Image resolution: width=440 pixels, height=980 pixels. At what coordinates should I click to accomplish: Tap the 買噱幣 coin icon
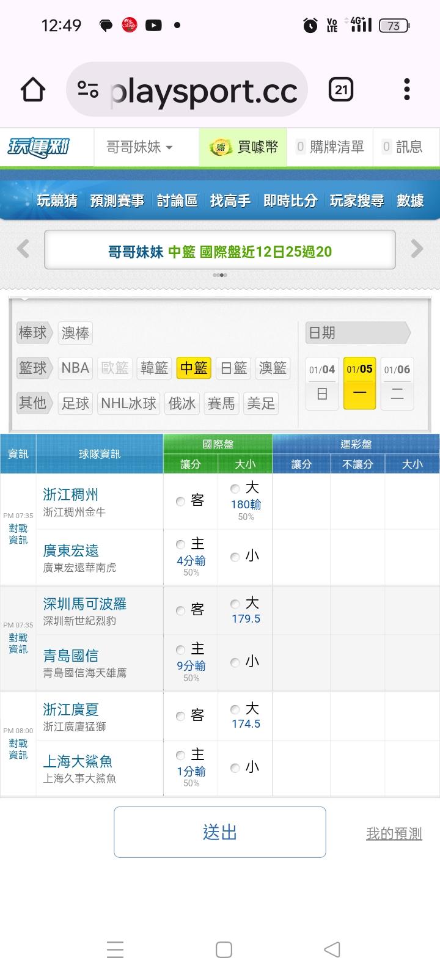(221, 147)
